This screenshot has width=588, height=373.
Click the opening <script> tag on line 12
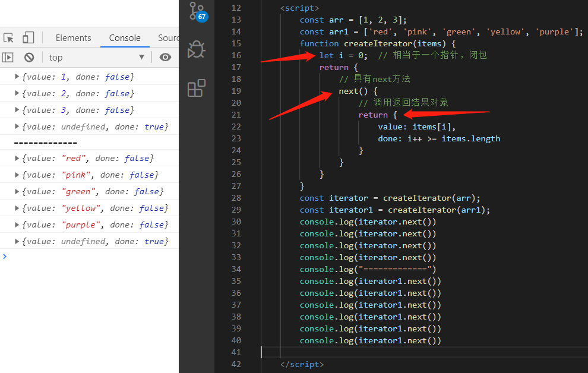tap(299, 8)
